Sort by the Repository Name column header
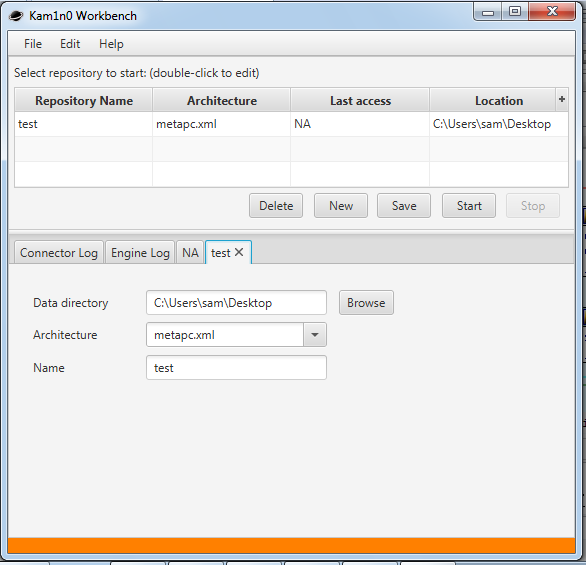 [x=84, y=101]
